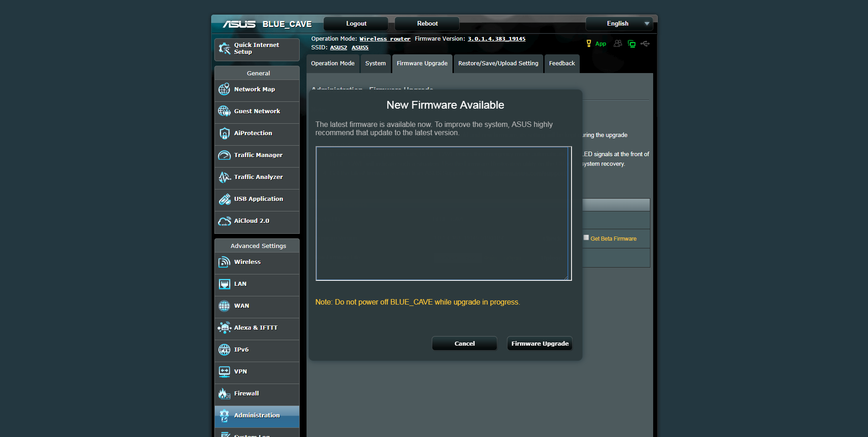The width and height of the screenshot is (868, 437).
Task: Click the AiCloud 2.0 cloud icon
Action: pyautogui.click(x=224, y=221)
